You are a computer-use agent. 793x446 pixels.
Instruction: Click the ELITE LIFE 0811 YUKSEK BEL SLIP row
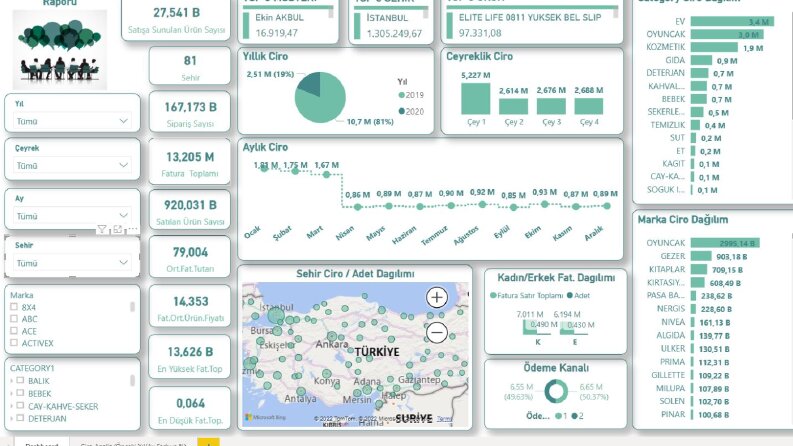coord(531,25)
